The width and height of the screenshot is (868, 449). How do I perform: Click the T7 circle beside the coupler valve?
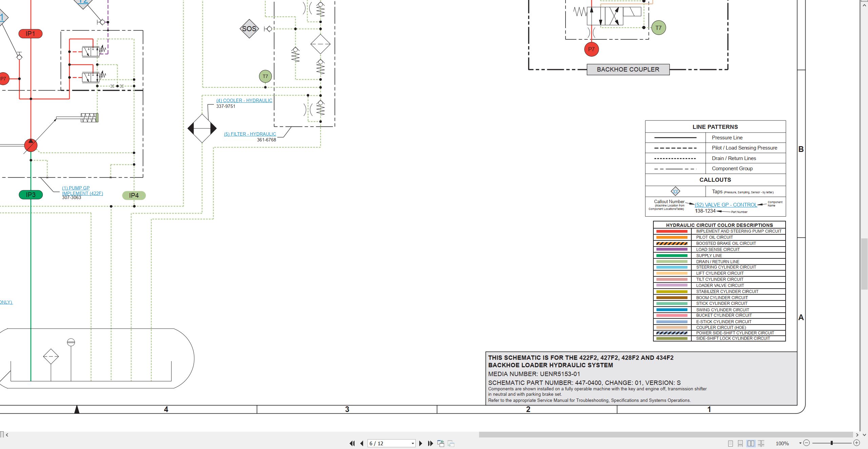658,28
